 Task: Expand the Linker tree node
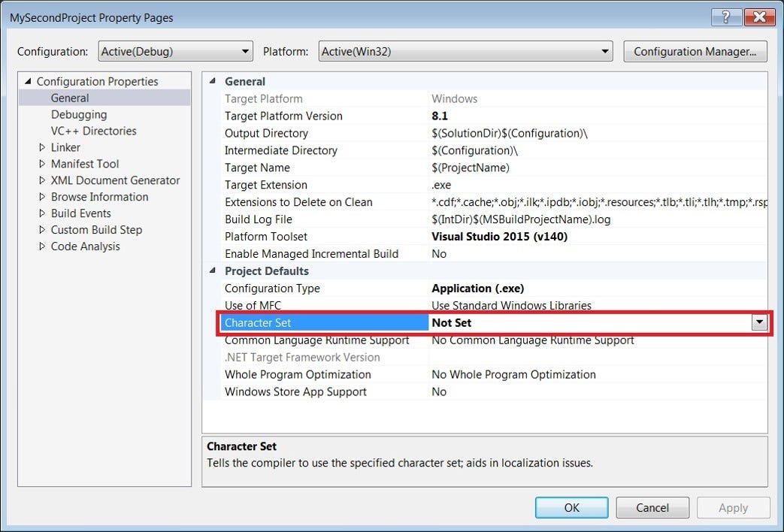coord(44,147)
